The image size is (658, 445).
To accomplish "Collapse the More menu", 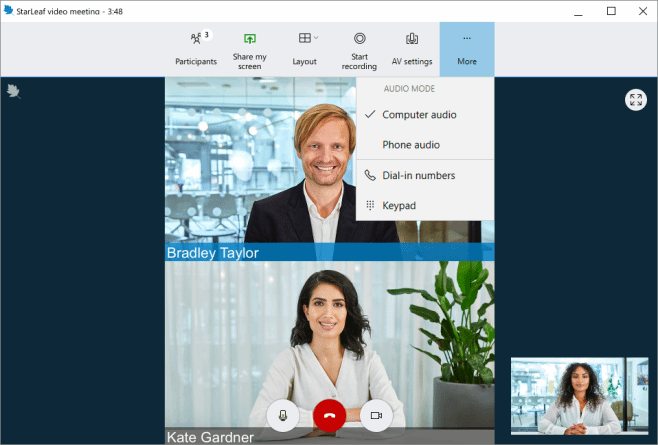I will [x=466, y=48].
